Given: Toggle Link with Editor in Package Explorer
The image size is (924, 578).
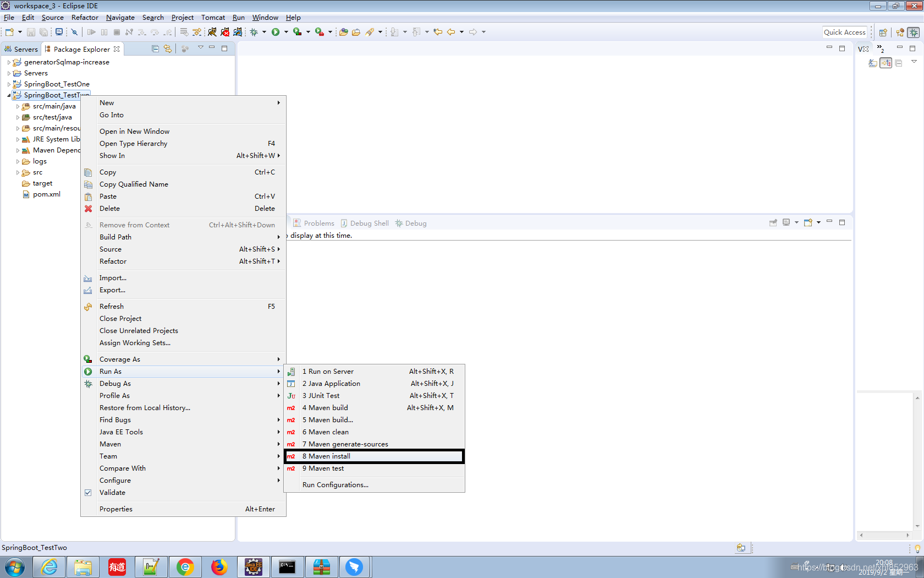Looking at the screenshot, I should coord(168,48).
